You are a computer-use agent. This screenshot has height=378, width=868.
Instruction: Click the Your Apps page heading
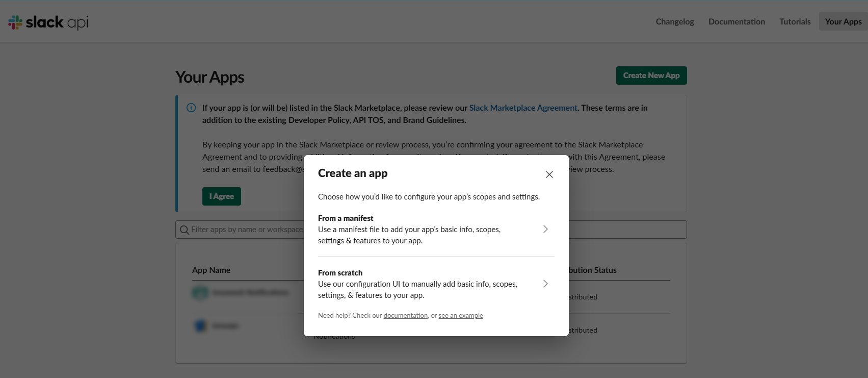(x=210, y=77)
